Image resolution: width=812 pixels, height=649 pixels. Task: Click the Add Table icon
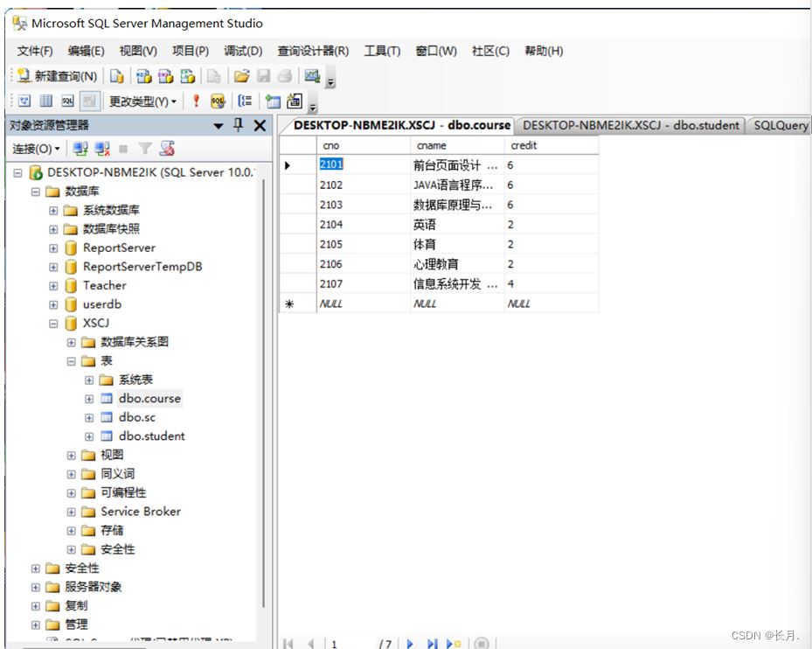tap(274, 101)
